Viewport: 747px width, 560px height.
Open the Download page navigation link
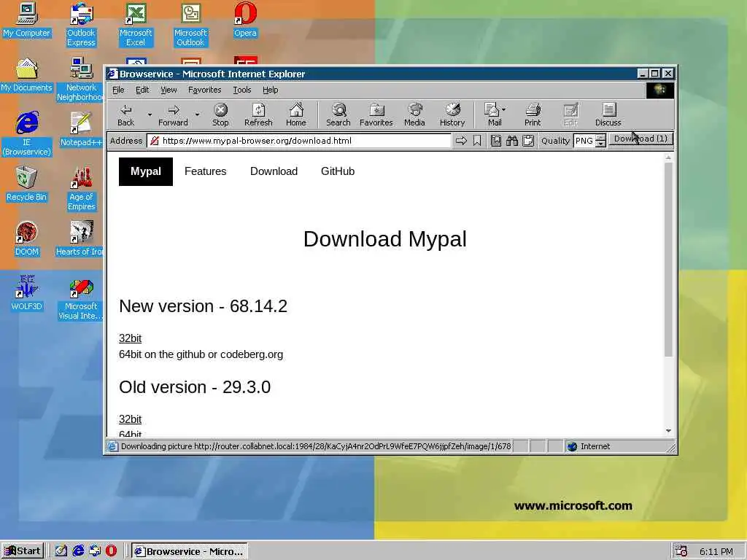click(274, 171)
